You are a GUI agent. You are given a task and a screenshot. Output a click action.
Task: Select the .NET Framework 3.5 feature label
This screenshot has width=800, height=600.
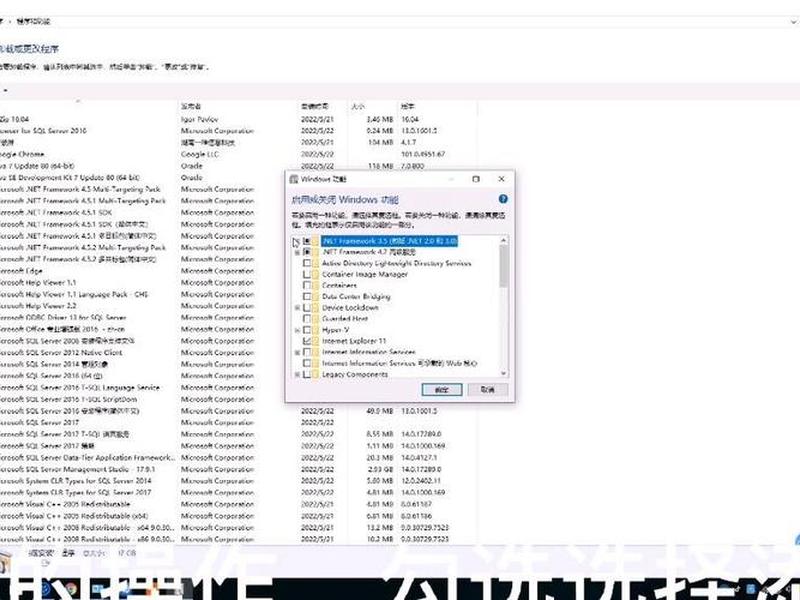(390, 241)
